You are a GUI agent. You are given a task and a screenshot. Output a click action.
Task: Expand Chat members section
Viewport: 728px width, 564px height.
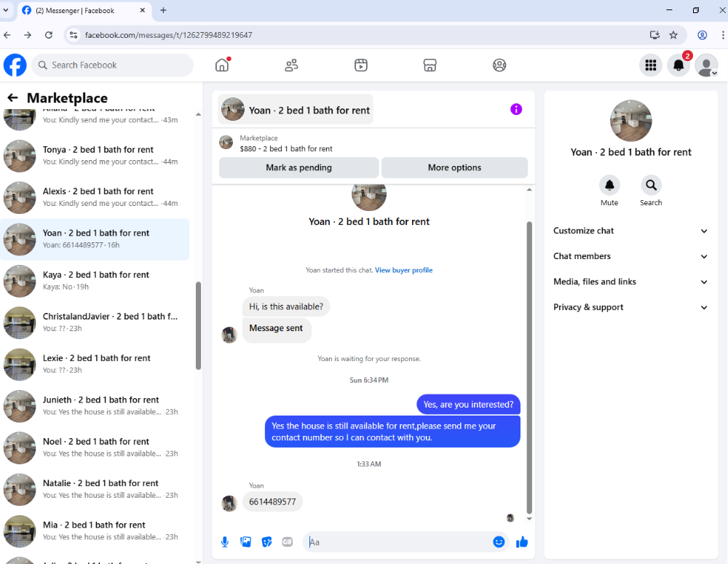[630, 256]
